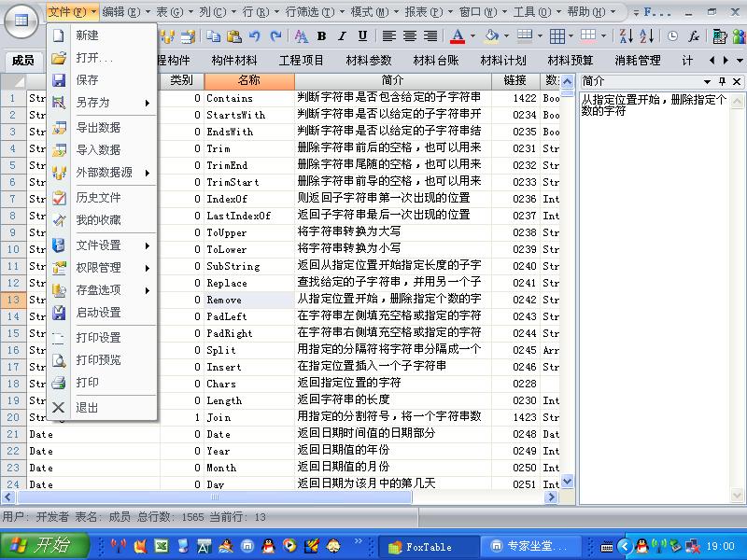Select the SubString cell

pyautogui.click(x=249, y=266)
